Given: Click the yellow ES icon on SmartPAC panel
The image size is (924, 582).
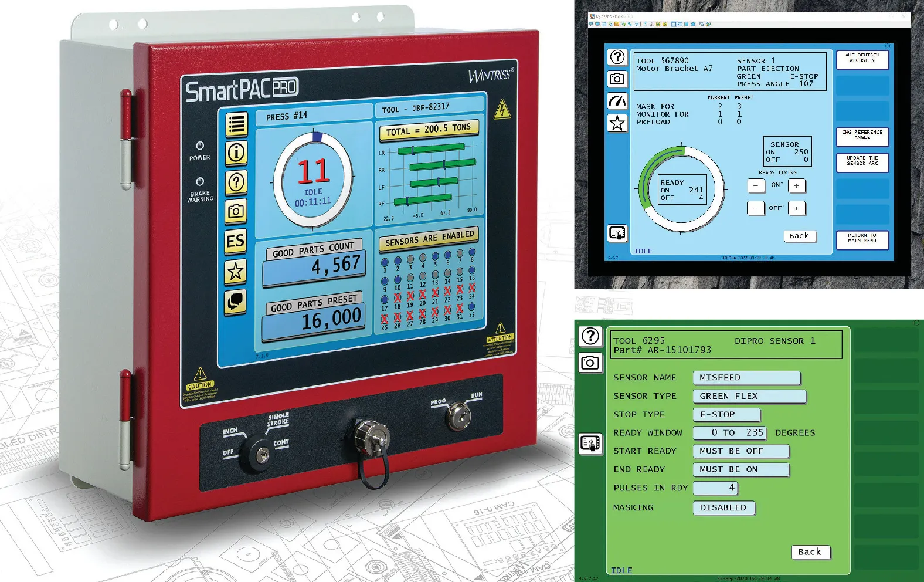Looking at the screenshot, I should coord(236,241).
